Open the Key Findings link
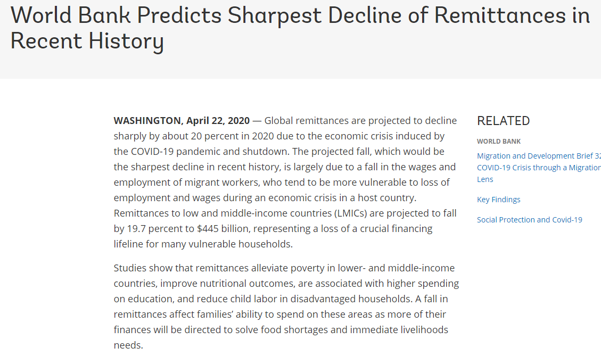601x364 pixels. 498,200
